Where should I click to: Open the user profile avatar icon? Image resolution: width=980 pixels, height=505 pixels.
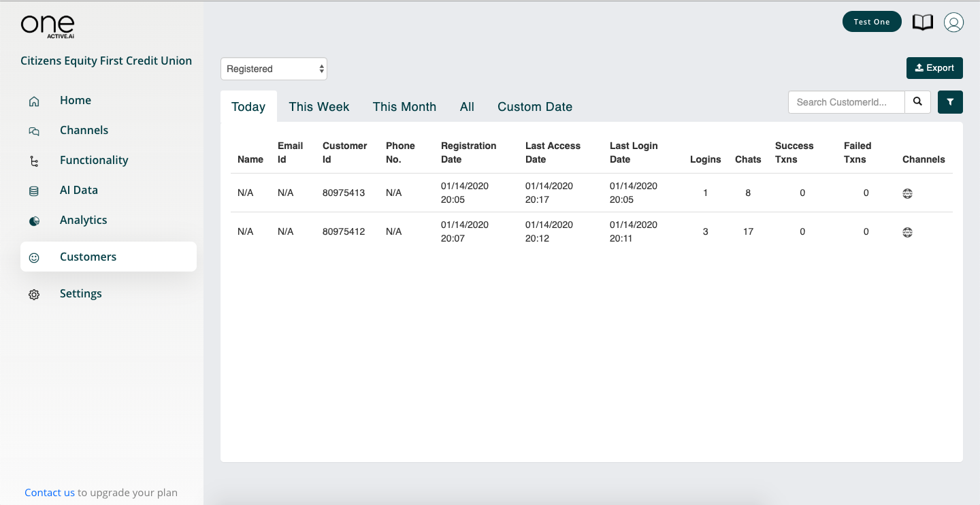953,22
